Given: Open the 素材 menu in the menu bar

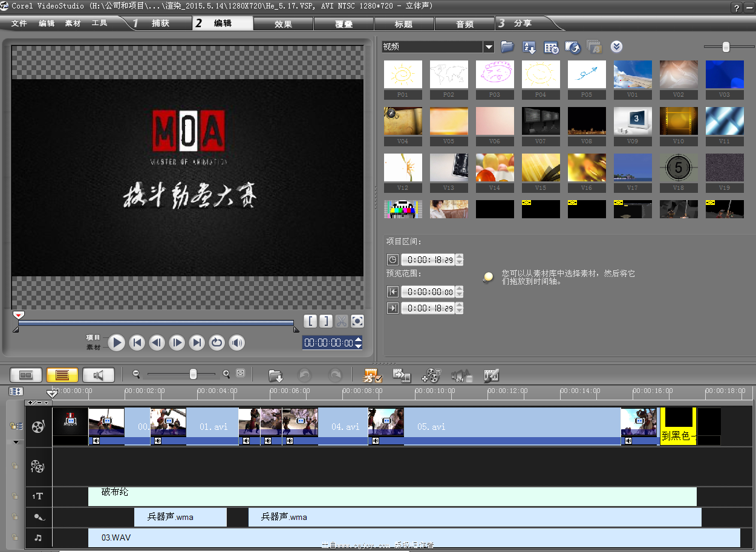Looking at the screenshot, I should (73, 24).
